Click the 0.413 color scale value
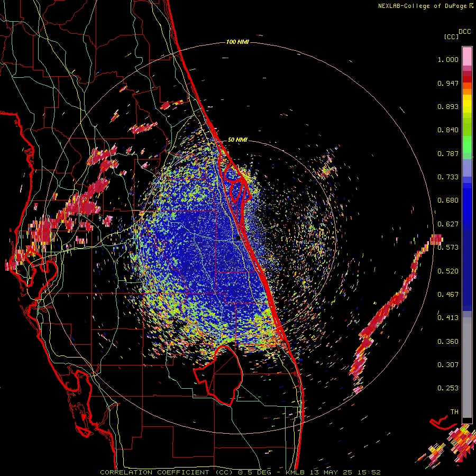476x476 pixels. [448, 318]
